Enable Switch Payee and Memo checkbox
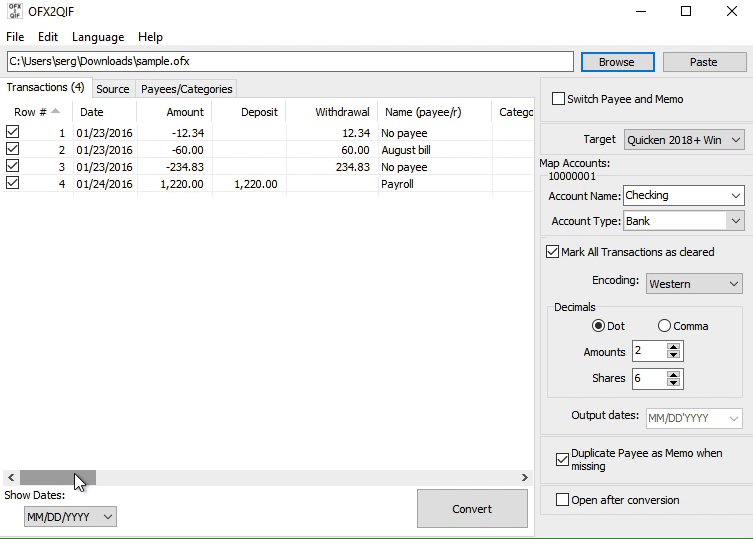 [x=558, y=99]
